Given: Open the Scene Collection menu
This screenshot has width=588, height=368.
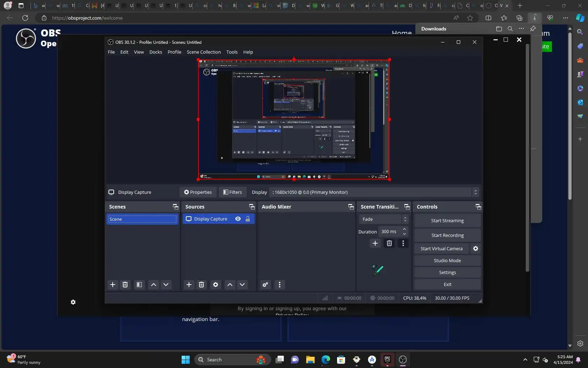Looking at the screenshot, I should point(204,52).
